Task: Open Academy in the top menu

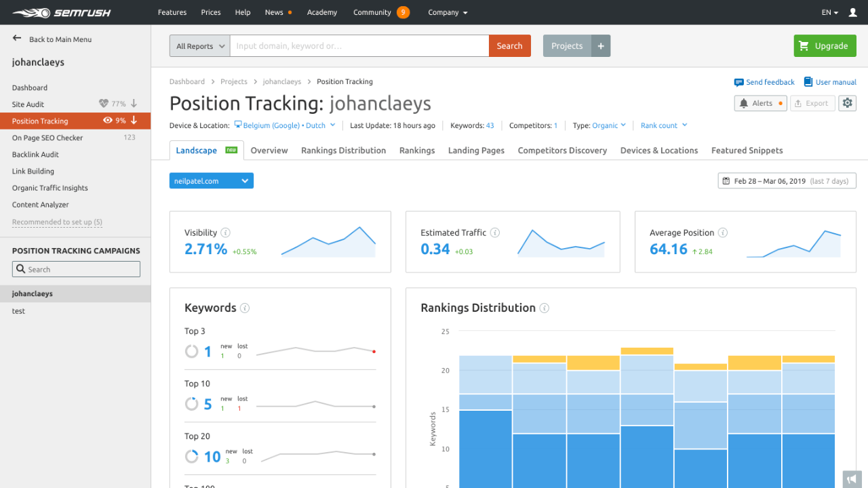Action: [322, 12]
